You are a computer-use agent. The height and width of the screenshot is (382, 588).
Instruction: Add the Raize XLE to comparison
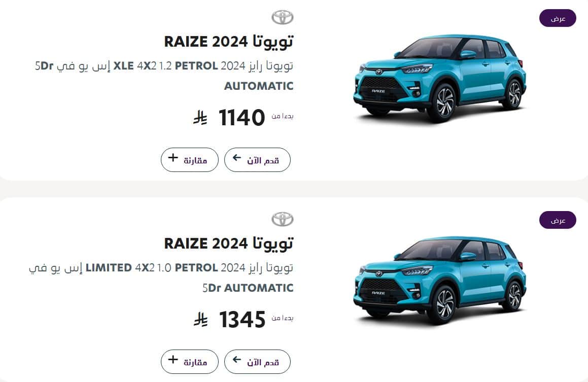click(189, 160)
